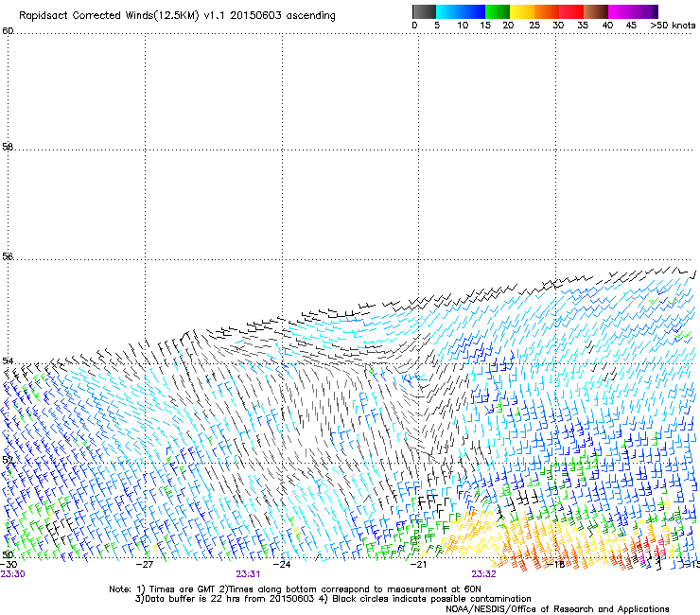This screenshot has height=615, width=700.
Task: Click legend tick label '35'
Action: click(x=583, y=26)
